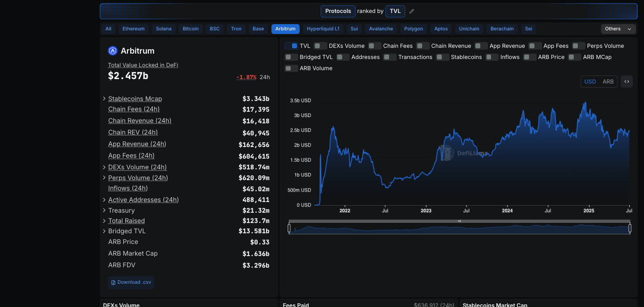Click the -1.87% 24h change value
The image size is (644, 307).
(246, 77)
